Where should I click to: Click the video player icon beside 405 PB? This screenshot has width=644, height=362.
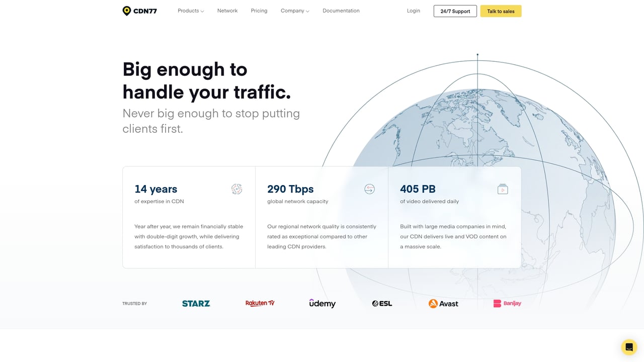[x=502, y=189]
